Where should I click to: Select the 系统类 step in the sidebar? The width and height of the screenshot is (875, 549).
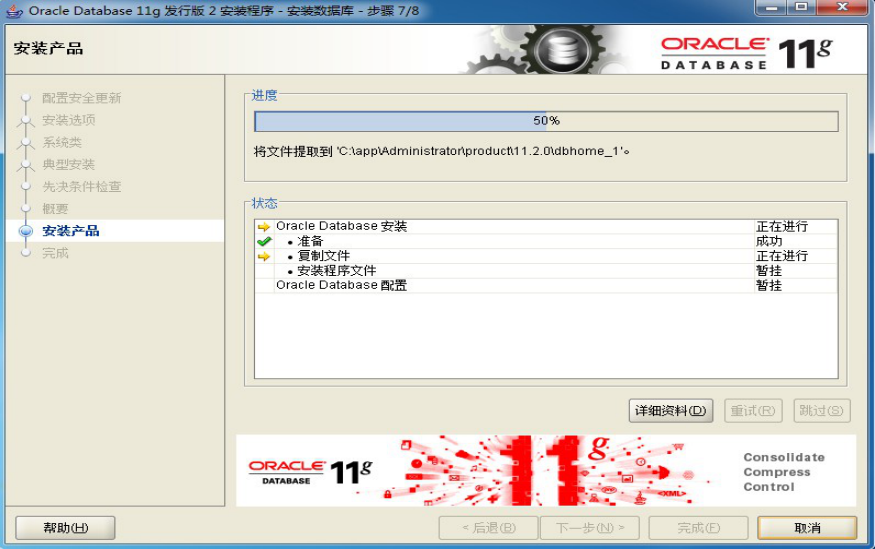click(62, 142)
